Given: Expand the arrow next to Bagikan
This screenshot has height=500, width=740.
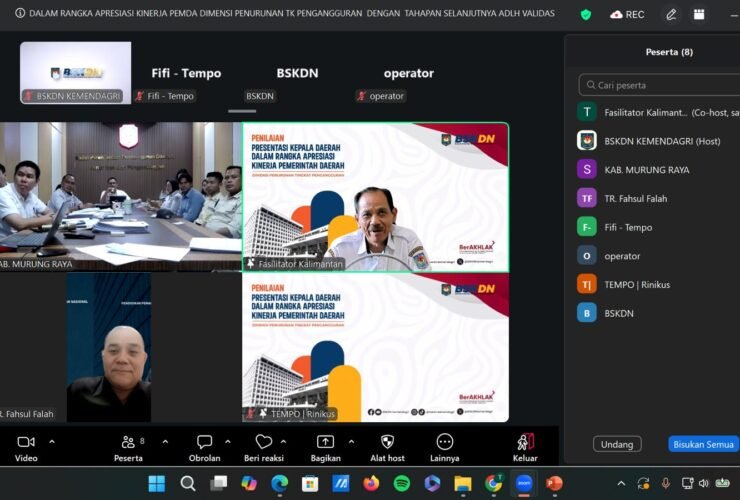Looking at the screenshot, I should [350, 441].
